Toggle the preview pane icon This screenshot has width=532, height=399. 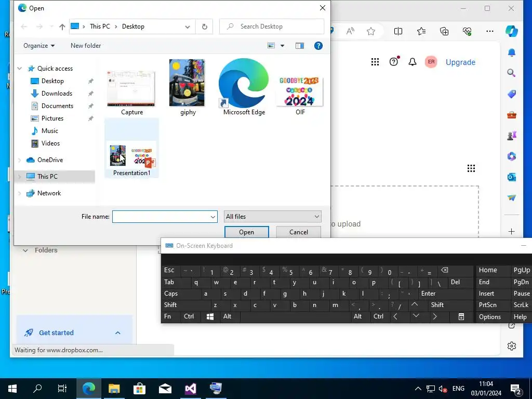pos(300,46)
